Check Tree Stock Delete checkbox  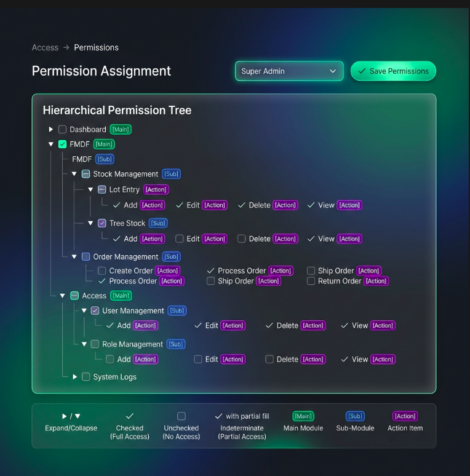242,239
